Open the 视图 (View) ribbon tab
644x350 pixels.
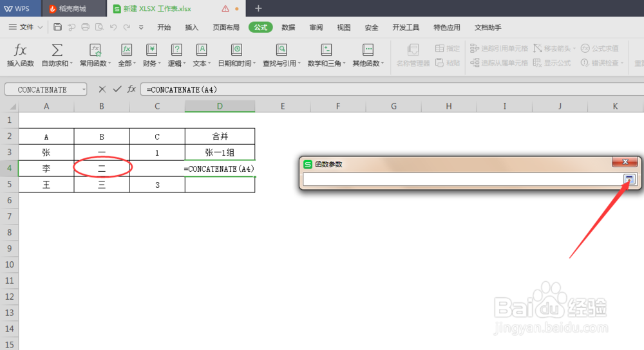pos(344,28)
